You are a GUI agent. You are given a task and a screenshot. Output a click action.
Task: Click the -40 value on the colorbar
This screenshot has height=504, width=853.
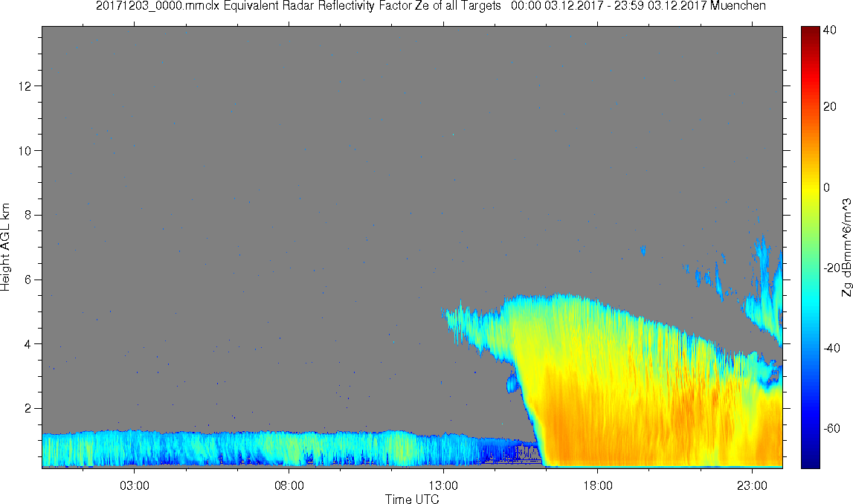831,349
